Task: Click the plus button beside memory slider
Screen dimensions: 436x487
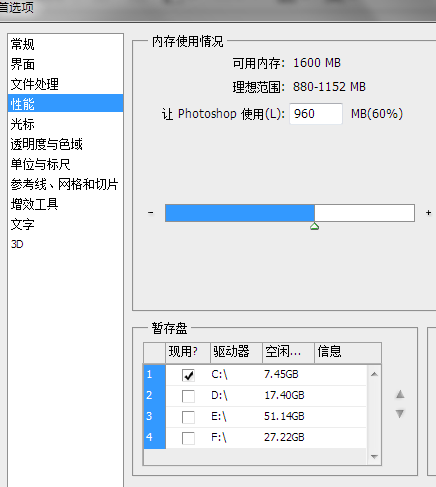Action: (x=429, y=212)
